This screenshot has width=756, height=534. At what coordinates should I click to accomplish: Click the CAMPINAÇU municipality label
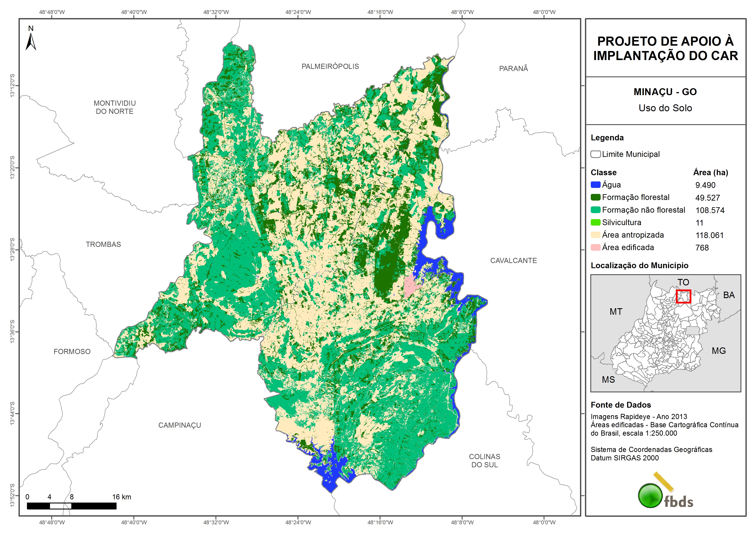coord(179,425)
